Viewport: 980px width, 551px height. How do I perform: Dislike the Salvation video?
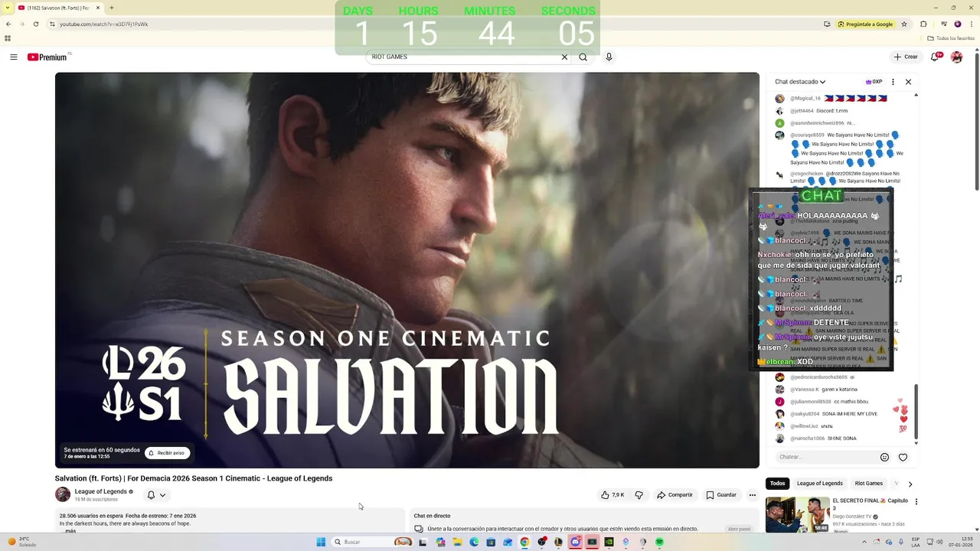pos(639,495)
